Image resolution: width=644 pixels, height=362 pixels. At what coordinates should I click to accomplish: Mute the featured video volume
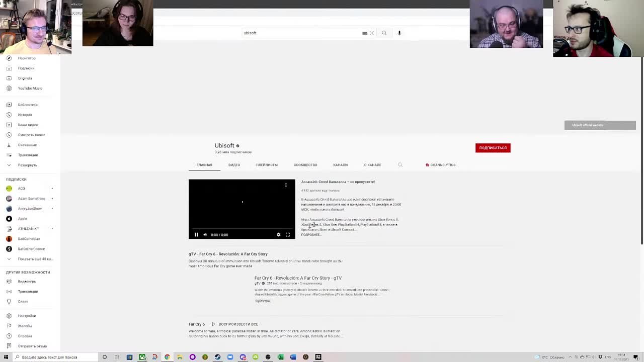pos(205,235)
